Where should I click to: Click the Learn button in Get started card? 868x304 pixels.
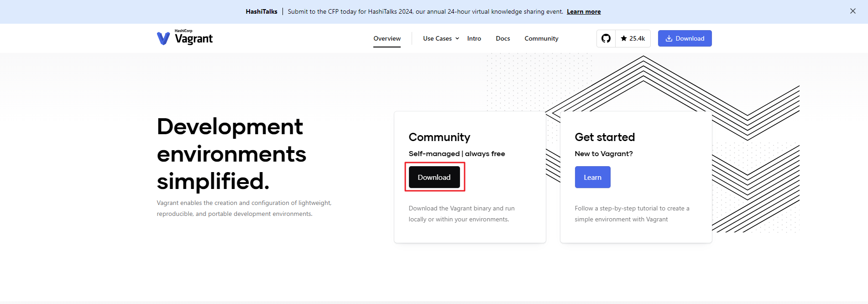pyautogui.click(x=592, y=177)
